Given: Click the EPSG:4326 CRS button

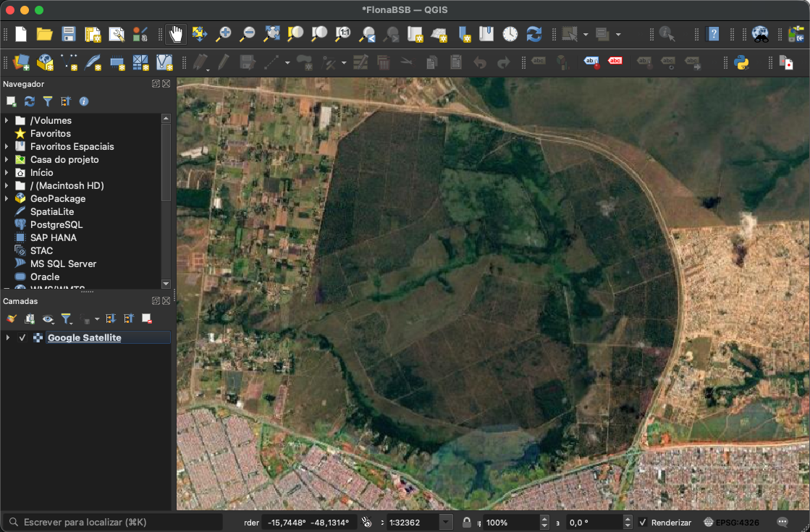Looking at the screenshot, I should click(x=732, y=522).
